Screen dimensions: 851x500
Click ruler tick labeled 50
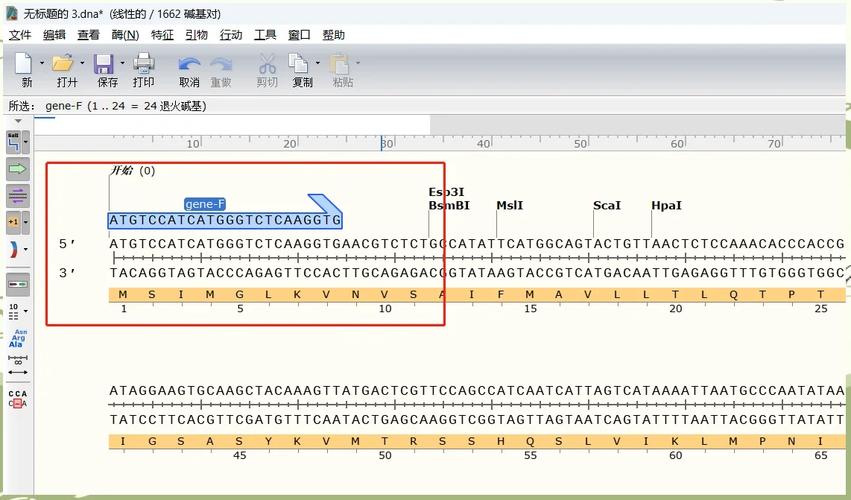tap(581, 144)
